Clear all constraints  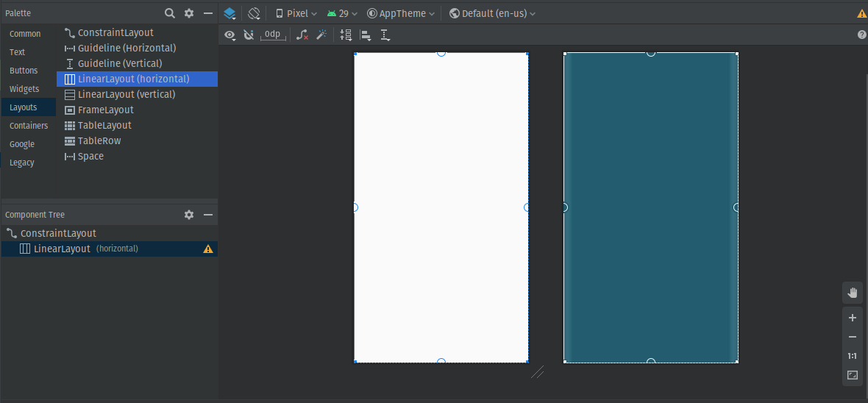302,35
